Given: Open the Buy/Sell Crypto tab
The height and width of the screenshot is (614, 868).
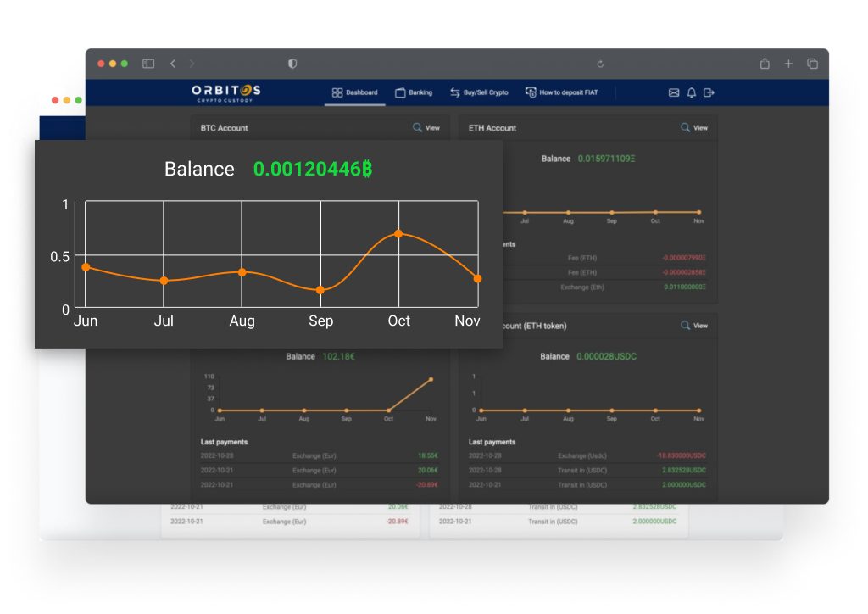Looking at the screenshot, I should click(479, 92).
